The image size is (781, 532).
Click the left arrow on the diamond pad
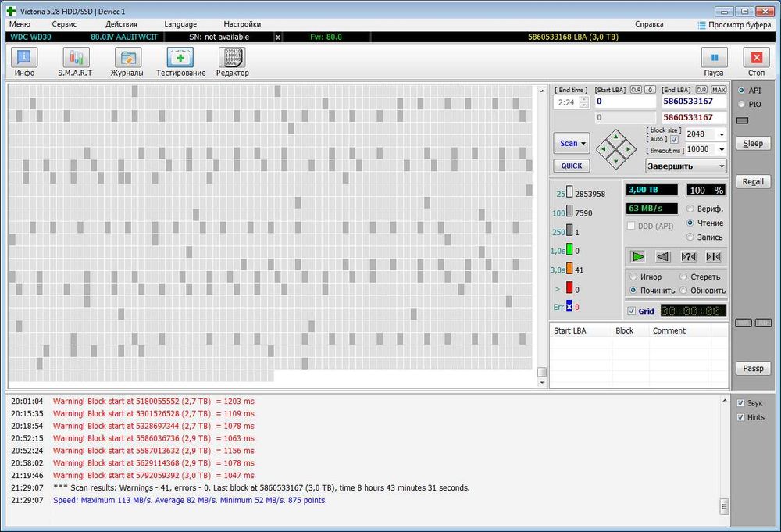point(604,149)
